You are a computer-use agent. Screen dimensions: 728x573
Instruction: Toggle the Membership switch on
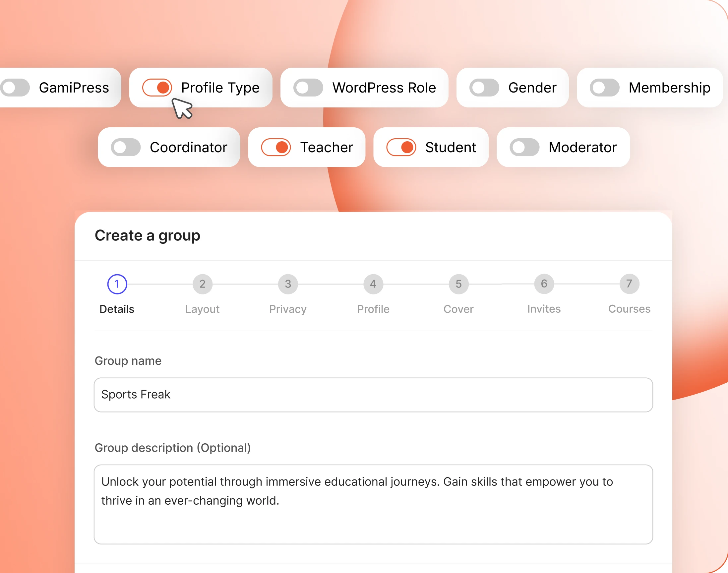605,88
